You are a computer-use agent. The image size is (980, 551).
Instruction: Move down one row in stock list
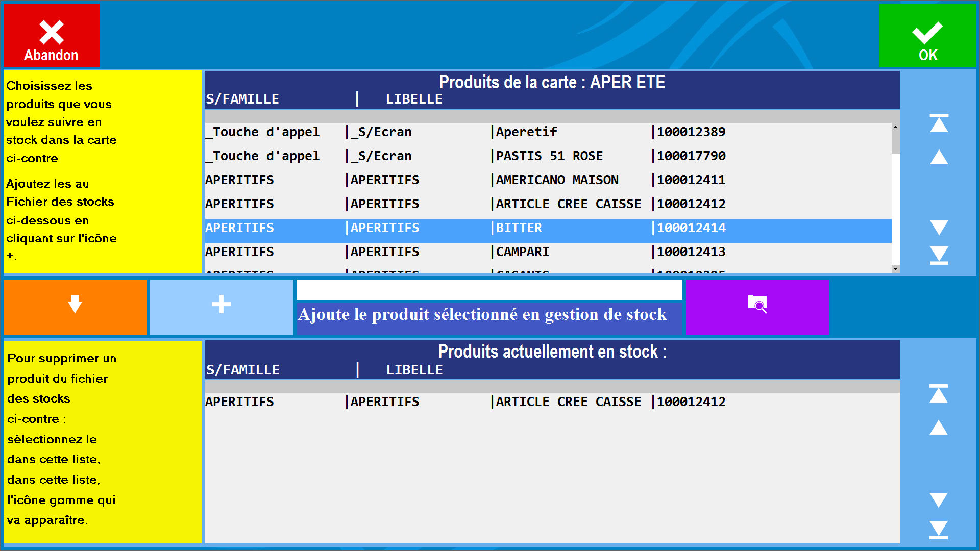pyautogui.click(x=939, y=500)
